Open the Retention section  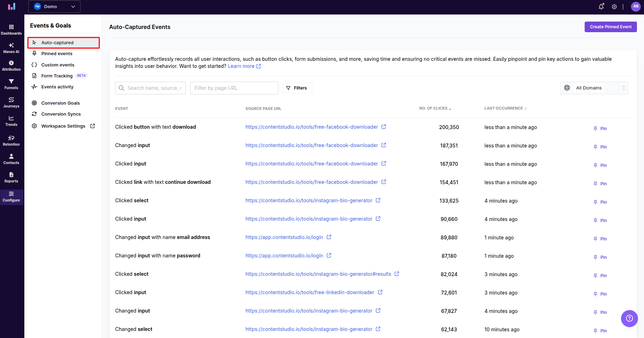pyautogui.click(x=11, y=140)
